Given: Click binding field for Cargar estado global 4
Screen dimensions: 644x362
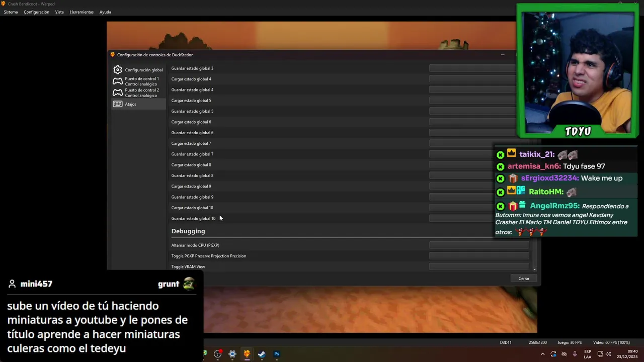Looking at the screenshot, I should click(472, 79).
